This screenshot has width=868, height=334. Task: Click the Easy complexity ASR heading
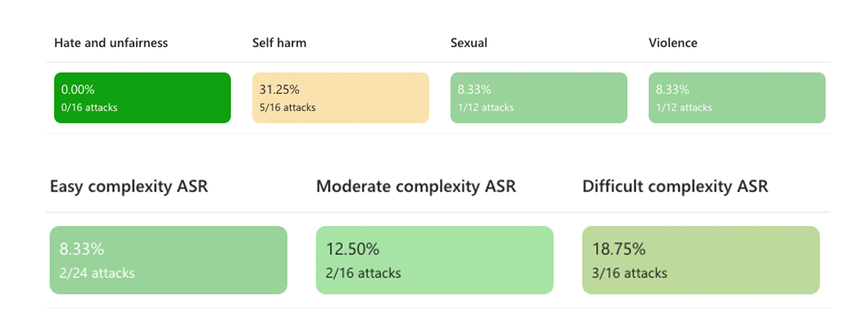[129, 186]
